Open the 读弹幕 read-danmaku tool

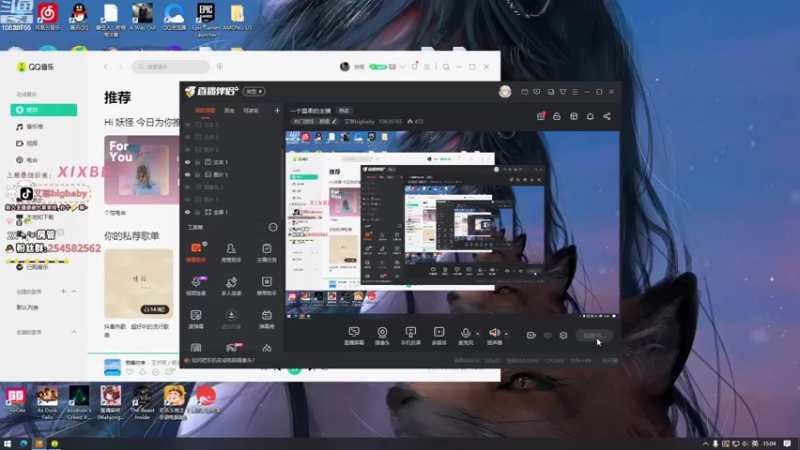pyautogui.click(x=196, y=319)
